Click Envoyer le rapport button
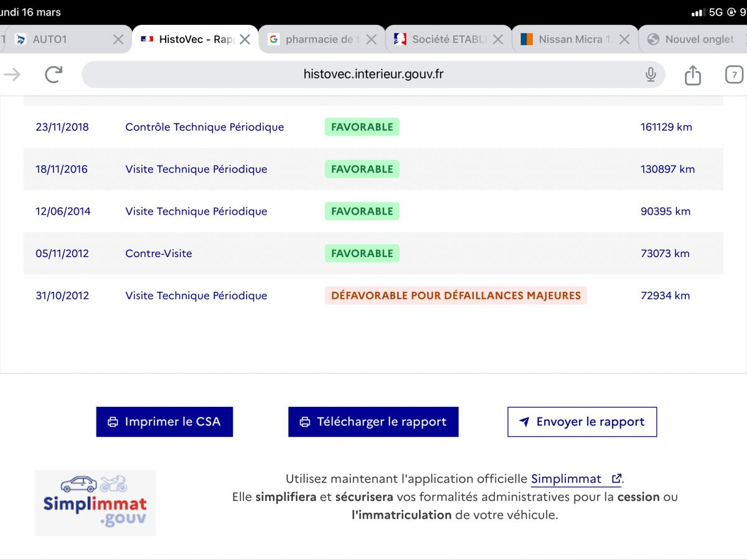Viewport: 747px width, 560px height. [582, 422]
